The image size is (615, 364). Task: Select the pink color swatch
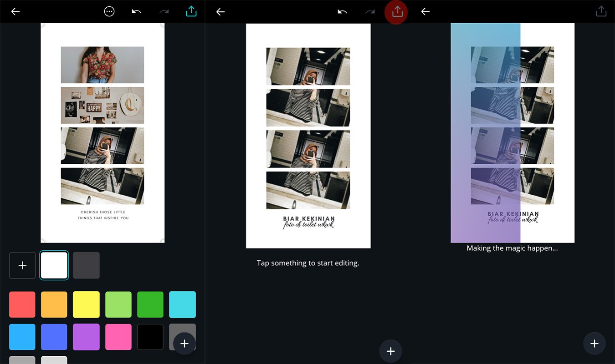tap(118, 337)
